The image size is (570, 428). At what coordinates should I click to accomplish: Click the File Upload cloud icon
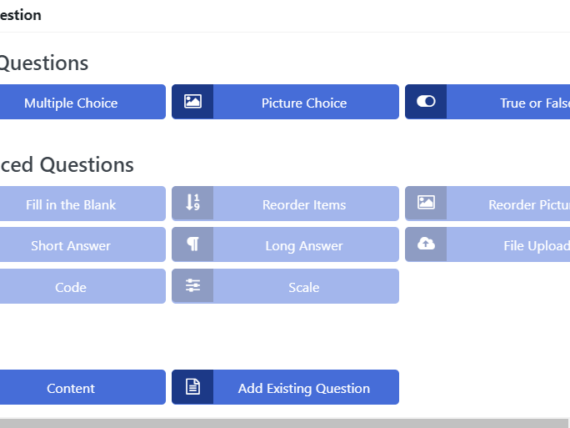coord(426,244)
